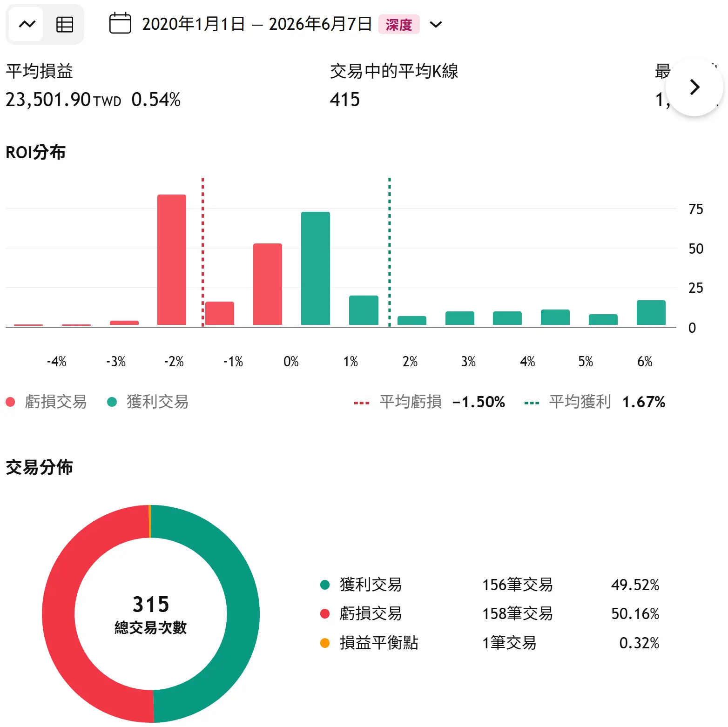Image resolution: width=728 pixels, height=727 pixels.
Task: Click the green bar at 6%
Action: click(x=651, y=312)
